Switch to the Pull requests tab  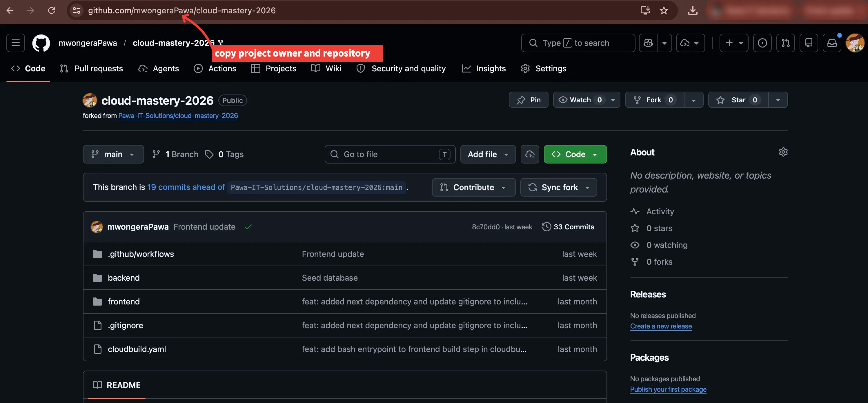pyautogui.click(x=91, y=68)
